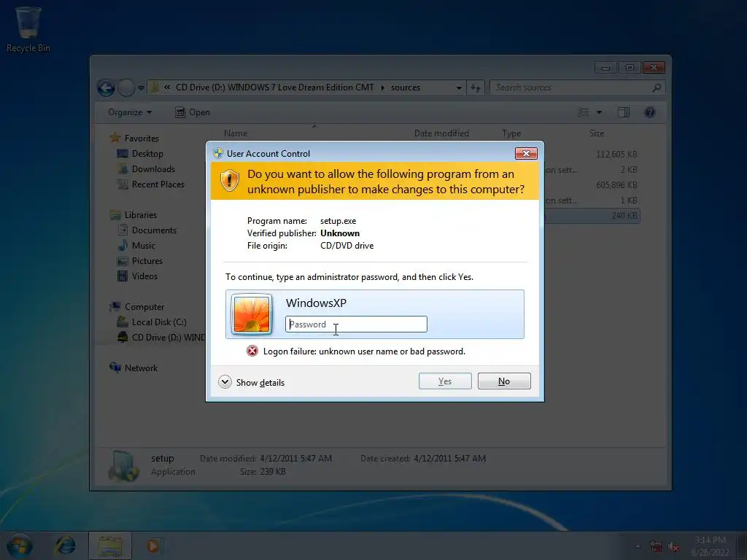
Task: Click Open in the Explorer toolbar
Action: [x=193, y=112]
